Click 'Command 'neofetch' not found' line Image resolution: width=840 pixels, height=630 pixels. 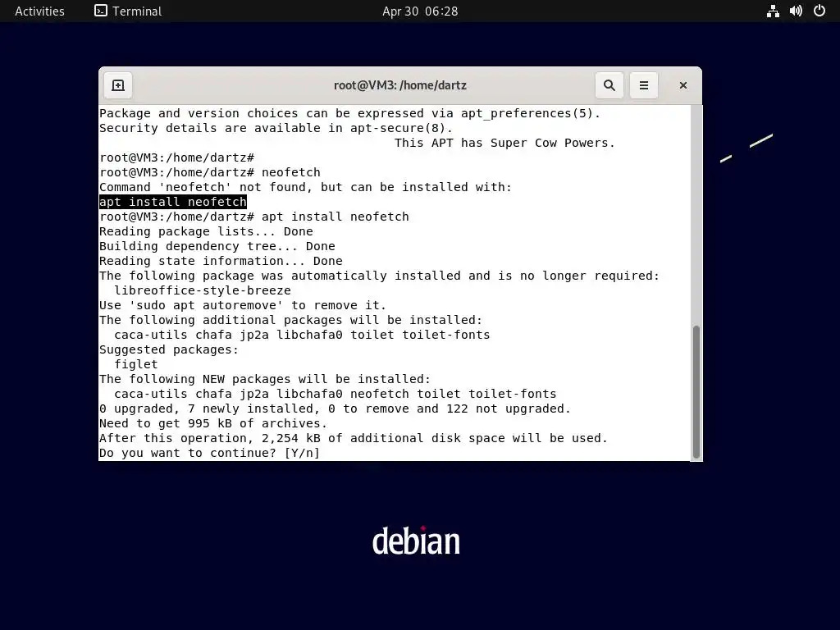pos(305,187)
